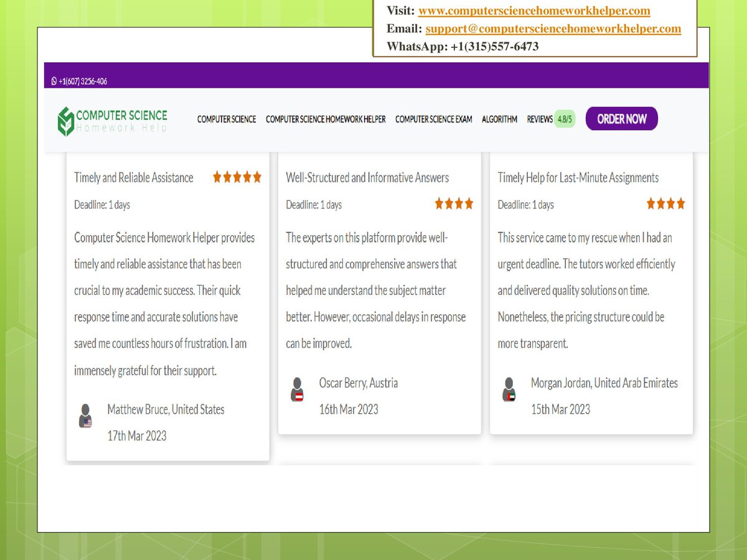Click 'Deadline: 1 days' in Morgan Jordan's review
Image resolution: width=747 pixels, height=560 pixels.
coord(526,205)
